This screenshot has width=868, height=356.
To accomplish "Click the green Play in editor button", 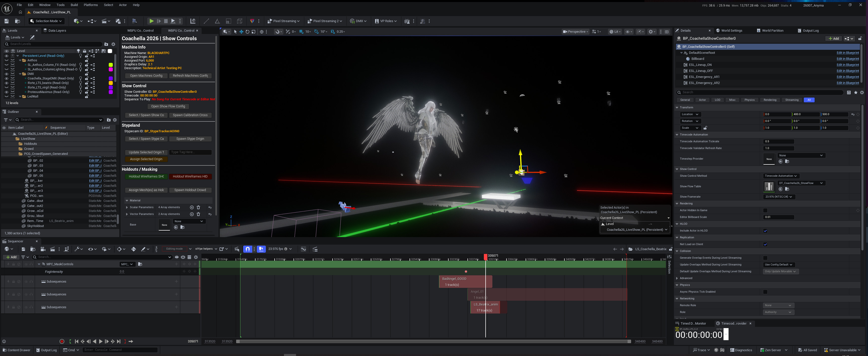I will (151, 21).
